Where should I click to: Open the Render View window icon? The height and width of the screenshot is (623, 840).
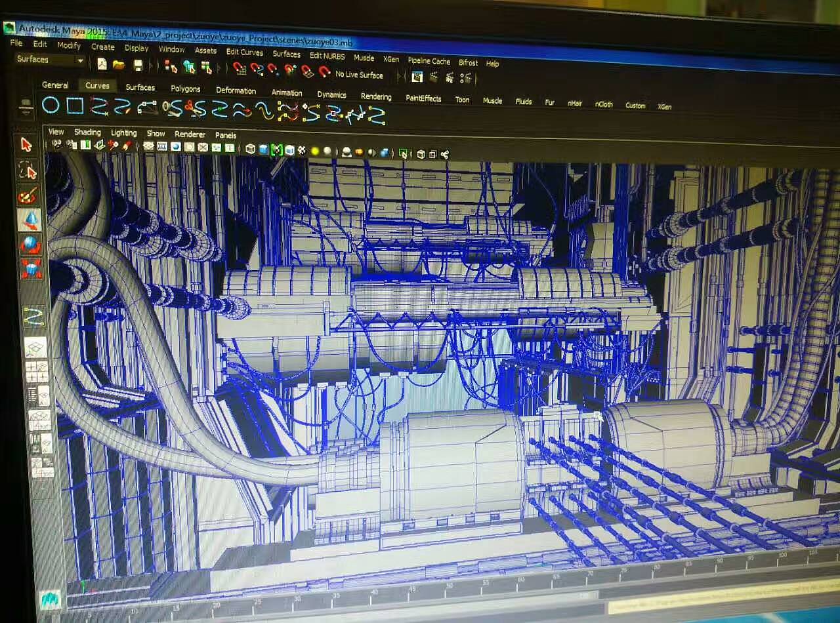tap(417, 77)
